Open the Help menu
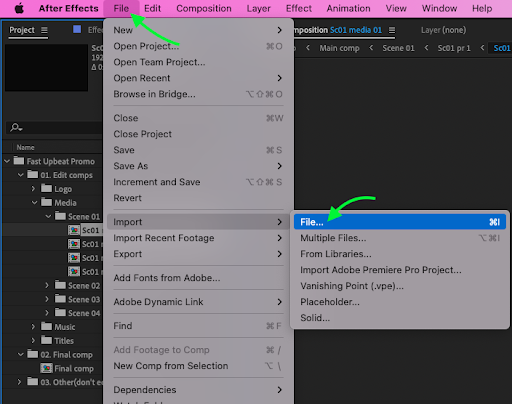Image resolution: width=512 pixels, height=404 pixels. pyautogui.click(x=482, y=8)
